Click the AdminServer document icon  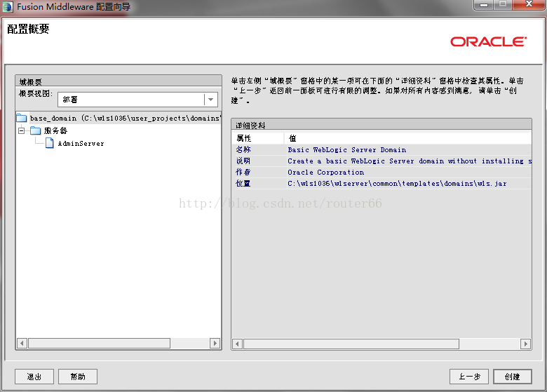coord(50,143)
